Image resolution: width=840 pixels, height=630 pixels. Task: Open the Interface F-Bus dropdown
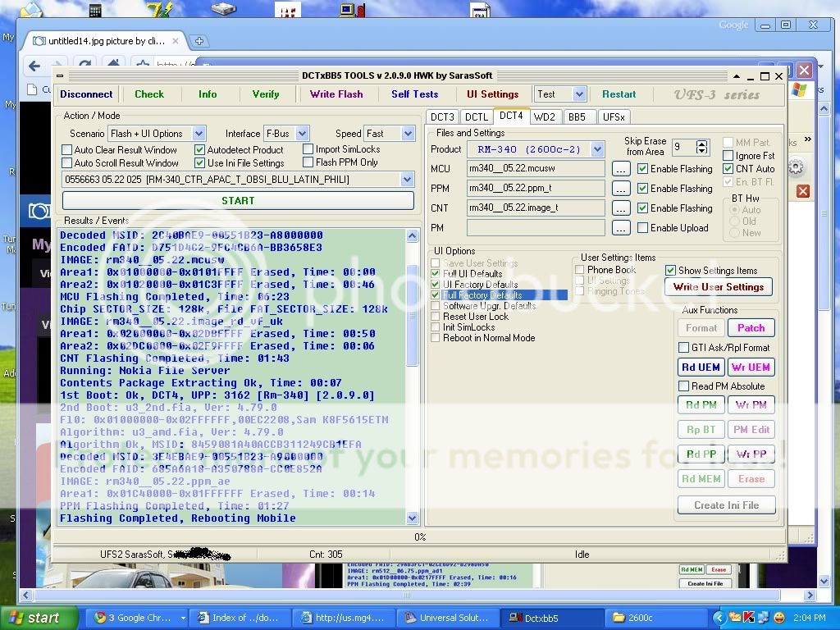tap(302, 134)
